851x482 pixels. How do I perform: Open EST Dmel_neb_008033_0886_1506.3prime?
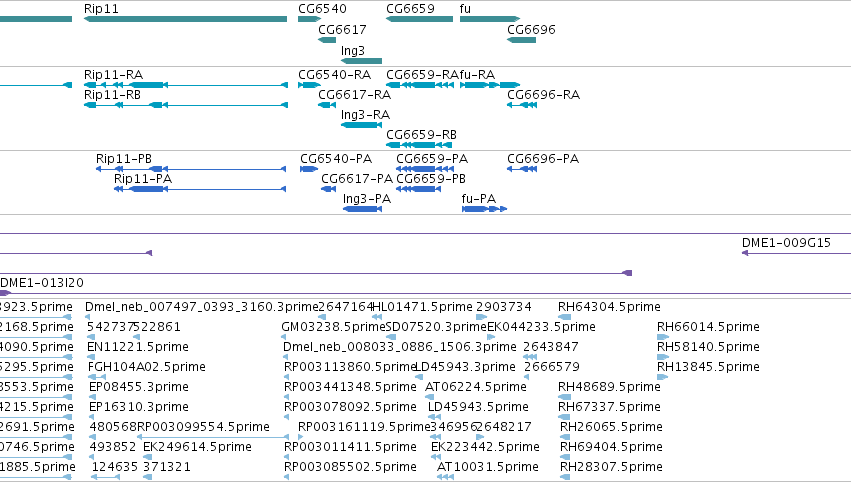400,347
